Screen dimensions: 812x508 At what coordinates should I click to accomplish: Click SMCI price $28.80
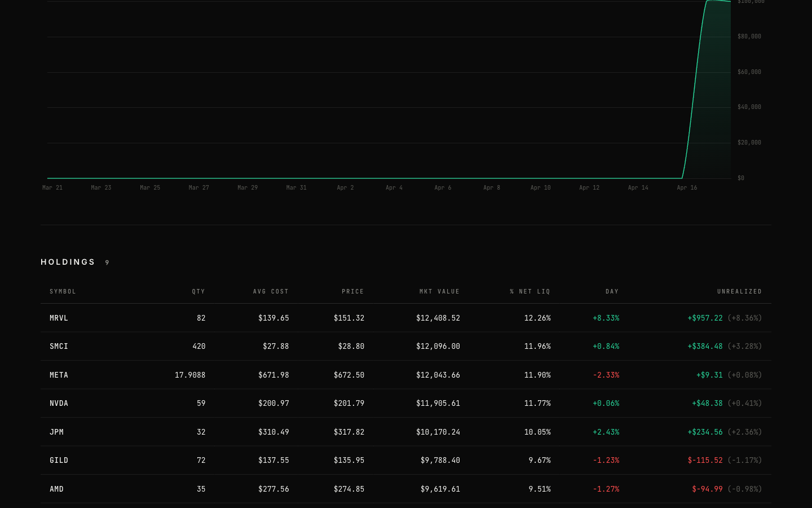(x=351, y=347)
